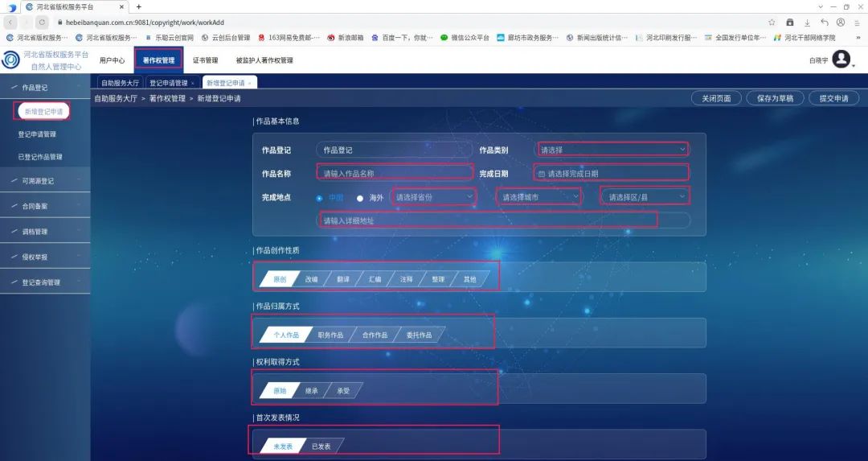
Task: Choose 改编 as creation nature
Action: 312,279
